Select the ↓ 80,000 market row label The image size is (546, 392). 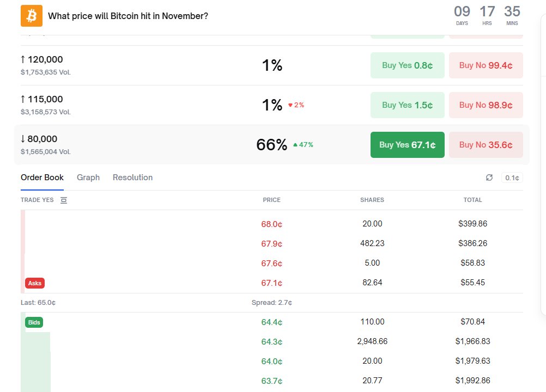point(39,139)
